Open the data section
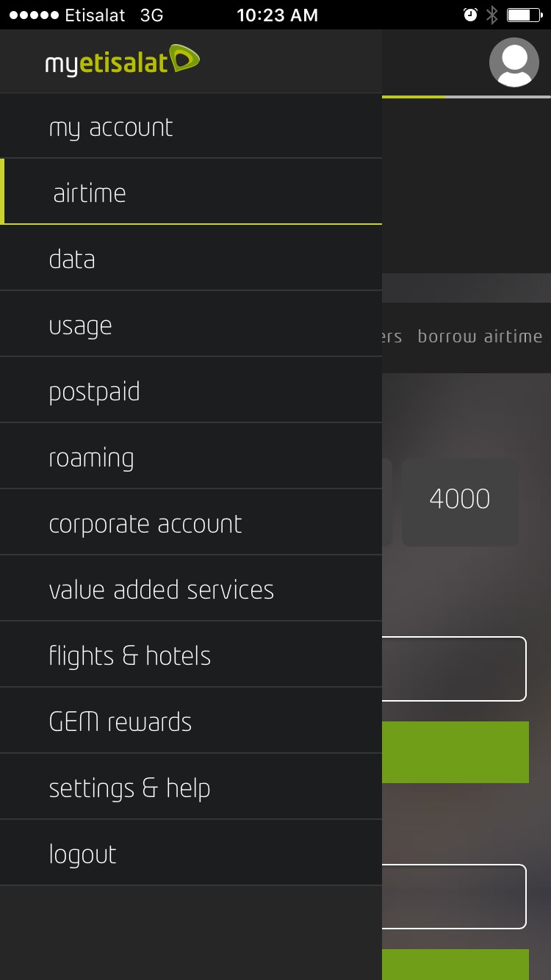Image resolution: width=551 pixels, height=980 pixels. pos(191,259)
